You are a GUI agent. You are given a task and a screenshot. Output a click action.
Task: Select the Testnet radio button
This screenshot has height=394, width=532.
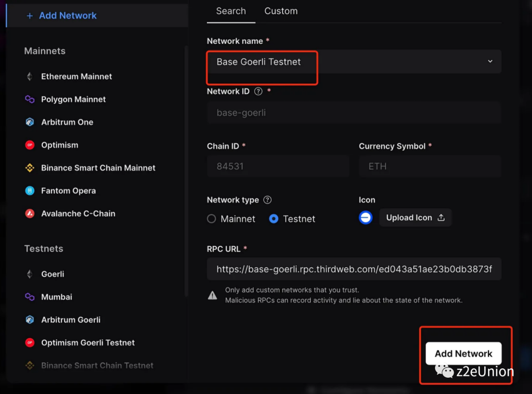pyautogui.click(x=274, y=219)
